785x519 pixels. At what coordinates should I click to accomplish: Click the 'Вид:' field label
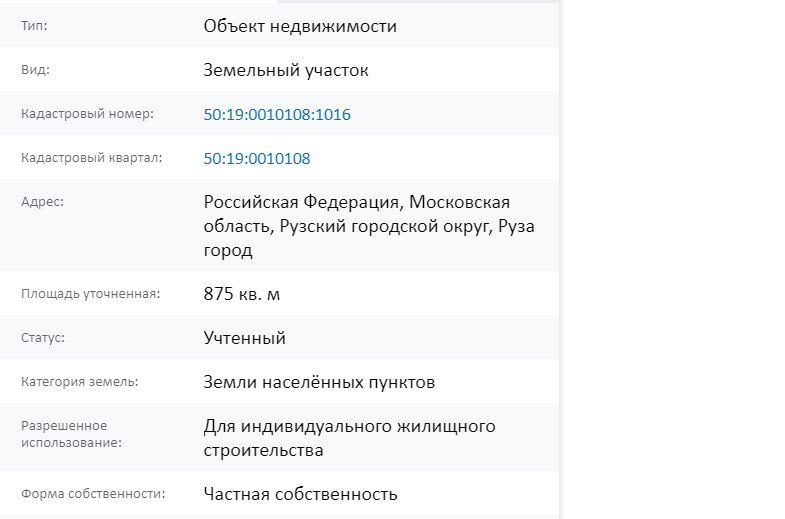(35, 70)
